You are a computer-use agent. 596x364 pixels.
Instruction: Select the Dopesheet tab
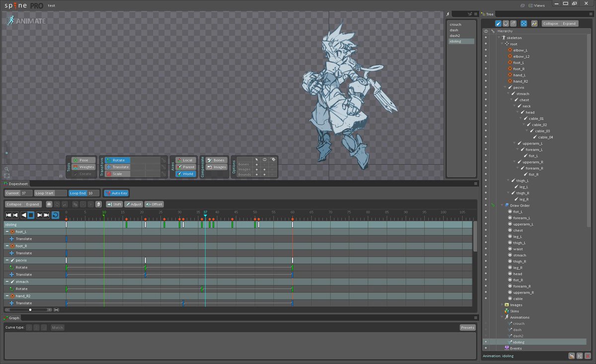16,184
